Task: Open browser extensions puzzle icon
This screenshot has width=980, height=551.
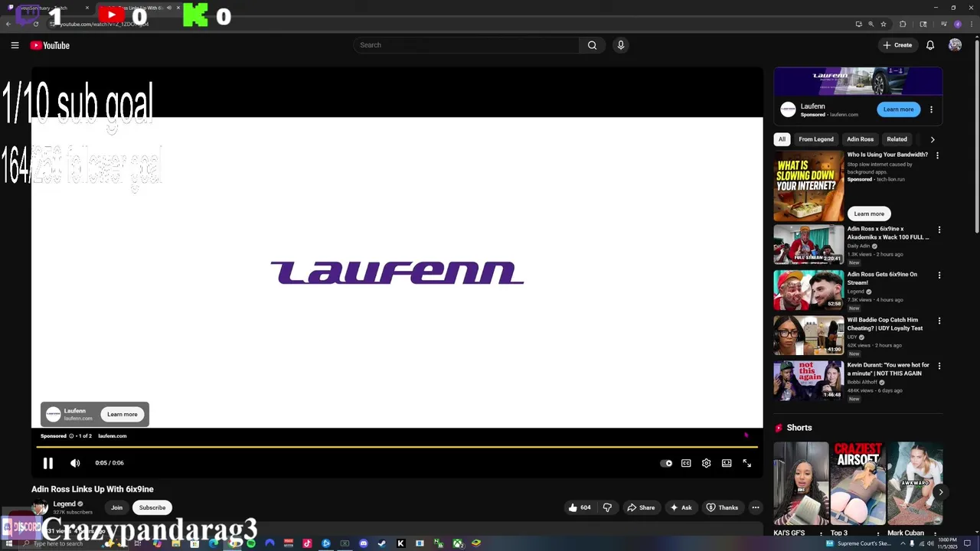Action: pos(903,24)
